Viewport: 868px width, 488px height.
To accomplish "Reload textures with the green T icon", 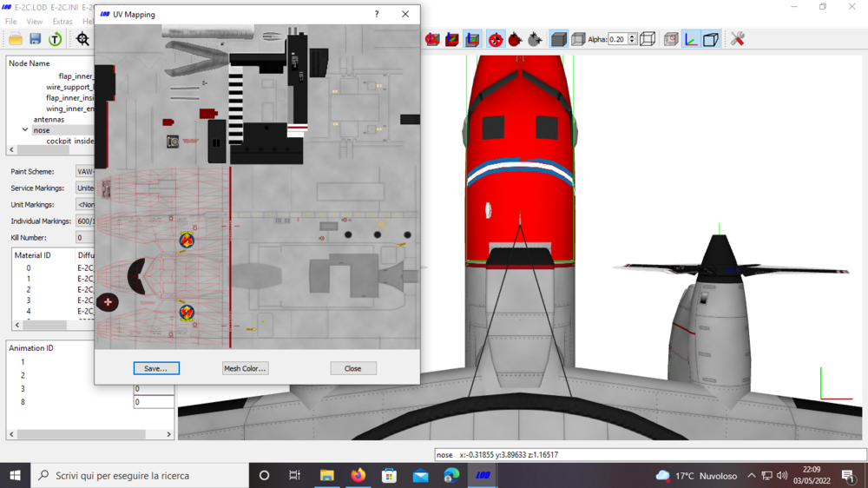I will coord(55,39).
